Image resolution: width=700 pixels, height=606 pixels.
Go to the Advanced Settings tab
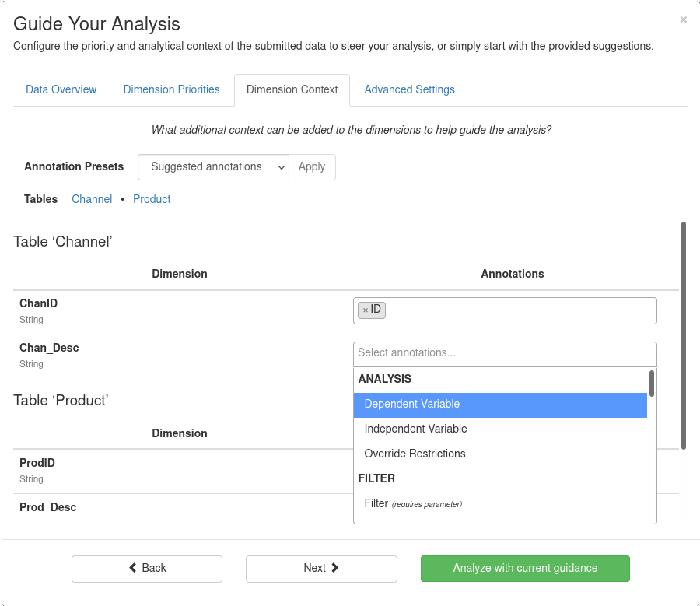(x=409, y=89)
